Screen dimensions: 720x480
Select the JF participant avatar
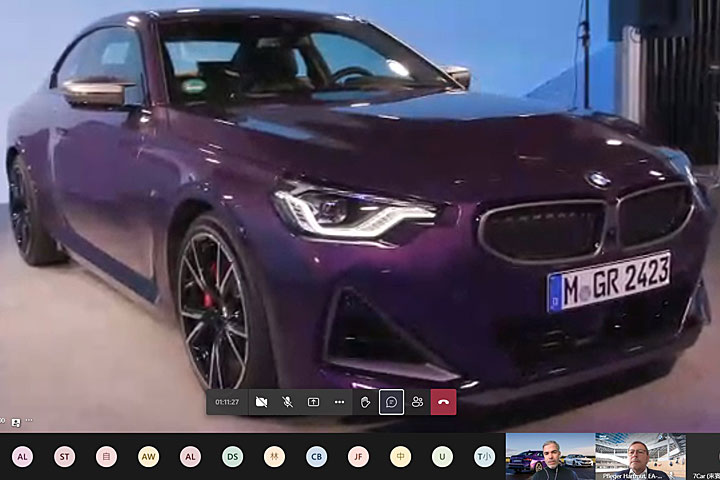click(x=358, y=457)
